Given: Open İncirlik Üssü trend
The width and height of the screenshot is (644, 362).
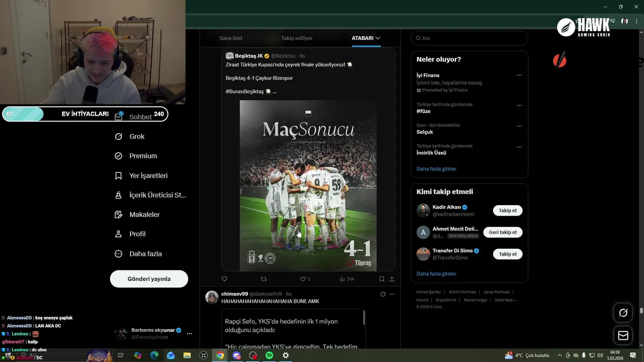Looking at the screenshot, I should coord(432,152).
